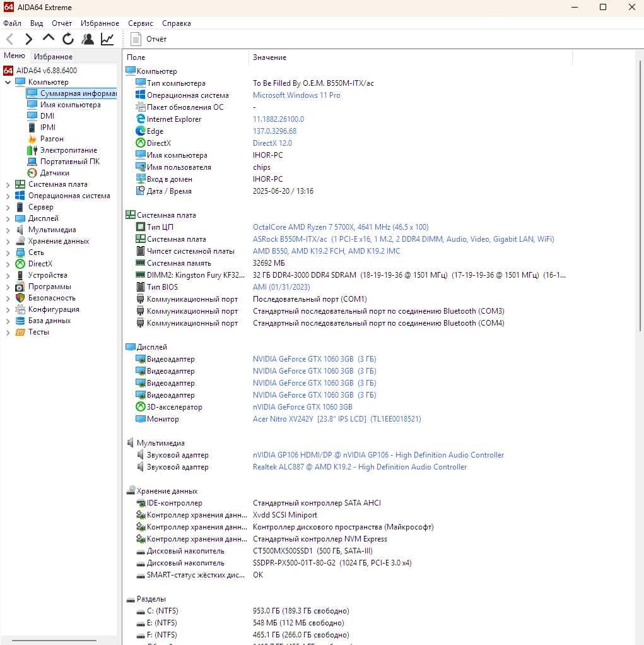Open the DirectX 12.0 value link
644x645 pixels.
click(272, 143)
